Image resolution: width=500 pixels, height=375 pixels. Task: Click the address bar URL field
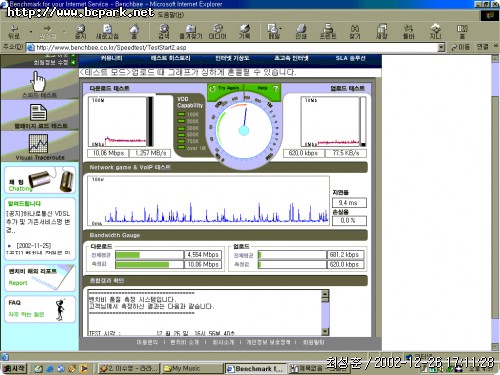pos(232,48)
